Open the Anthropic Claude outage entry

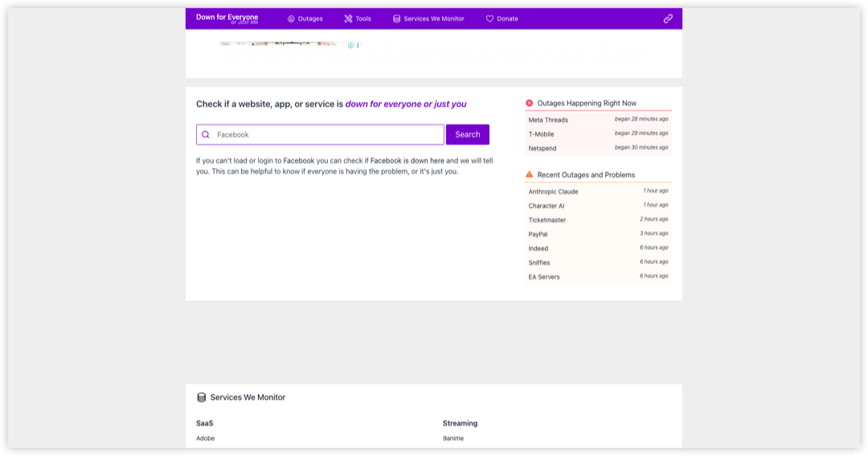[598, 191]
